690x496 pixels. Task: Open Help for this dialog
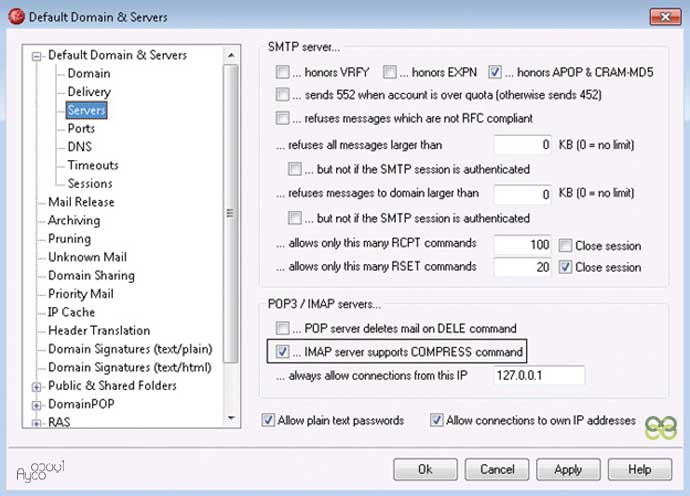click(638, 469)
